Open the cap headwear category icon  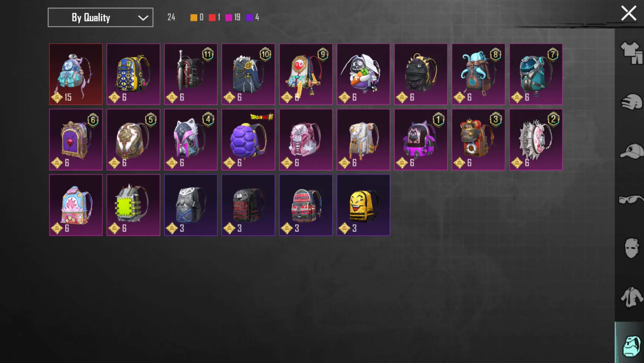click(x=631, y=151)
